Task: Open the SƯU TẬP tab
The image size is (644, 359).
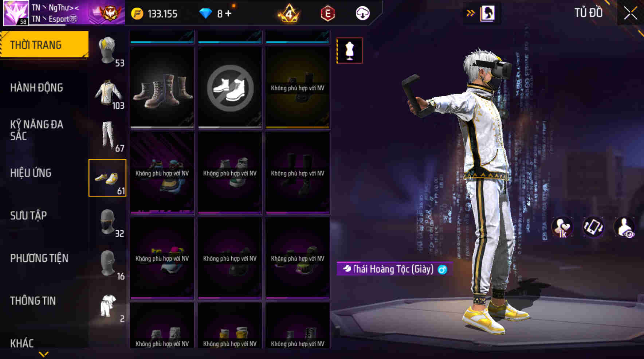Action: (x=28, y=215)
